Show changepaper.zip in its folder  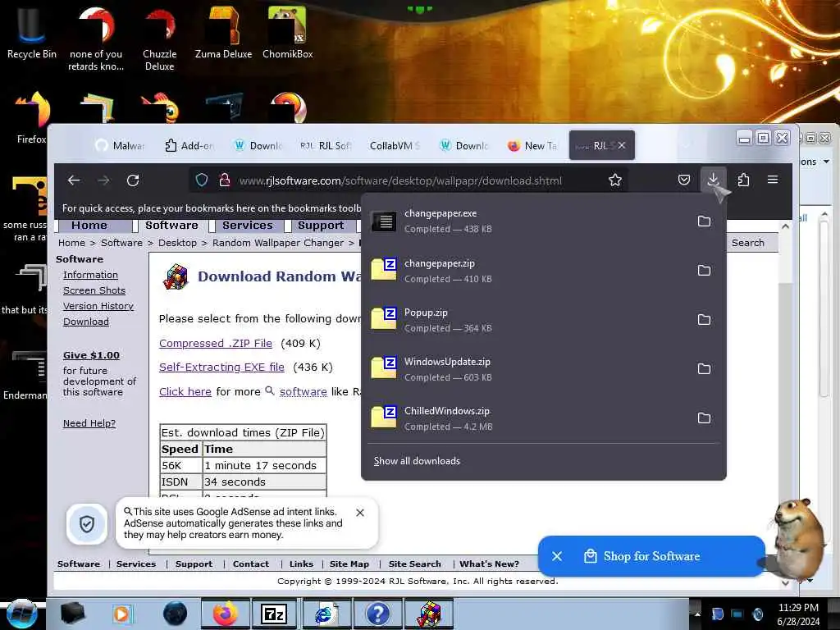[704, 271]
